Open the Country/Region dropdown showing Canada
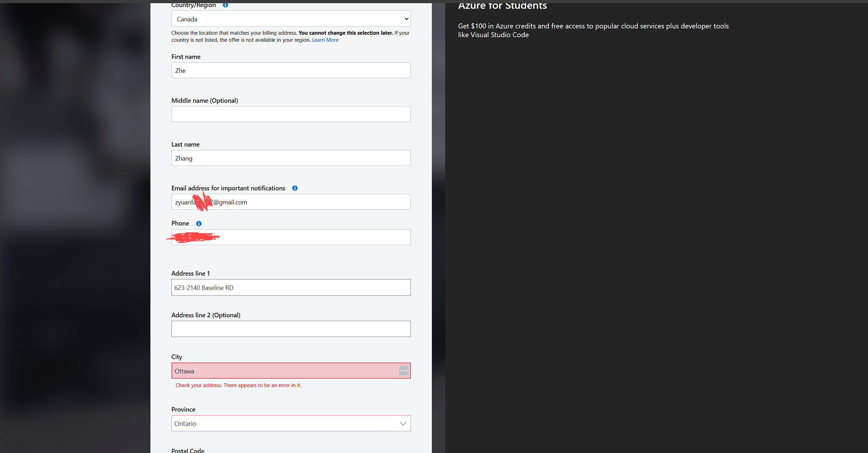Screen dimensions: 868x453 [291, 19]
